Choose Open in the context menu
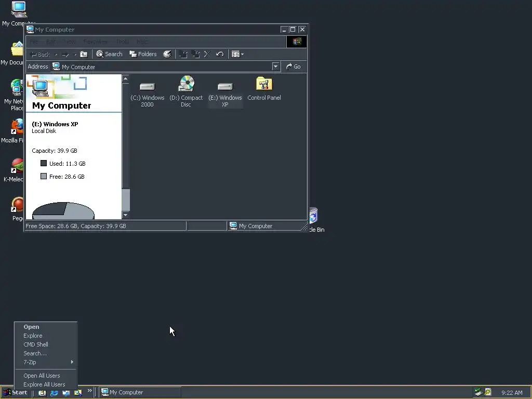Image resolution: width=532 pixels, height=399 pixels. [46, 327]
